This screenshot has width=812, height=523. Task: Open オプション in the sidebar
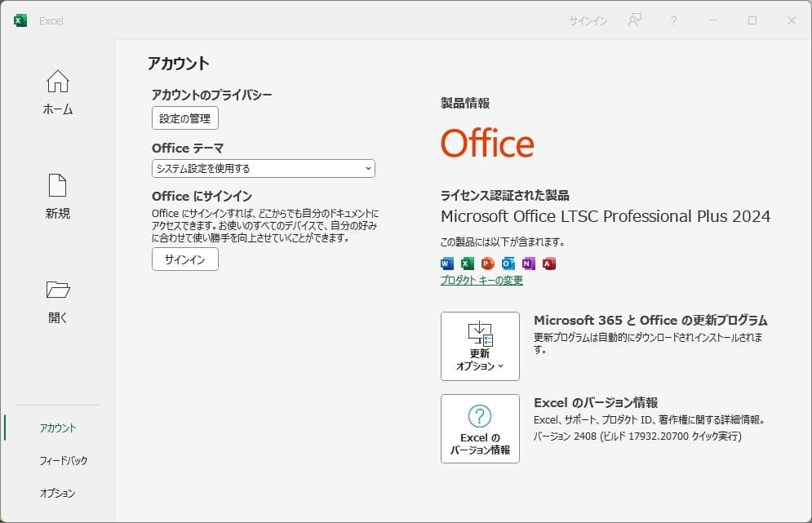coord(57,493)
